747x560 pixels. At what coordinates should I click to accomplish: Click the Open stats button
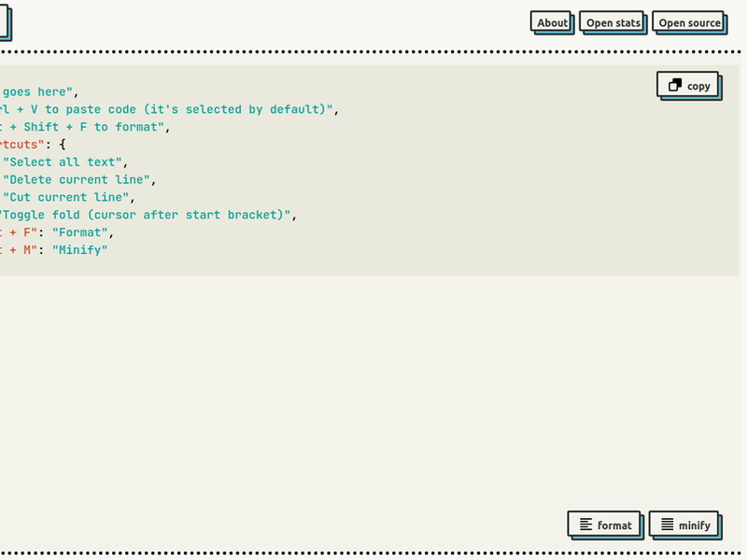click(x=612, y=22)
